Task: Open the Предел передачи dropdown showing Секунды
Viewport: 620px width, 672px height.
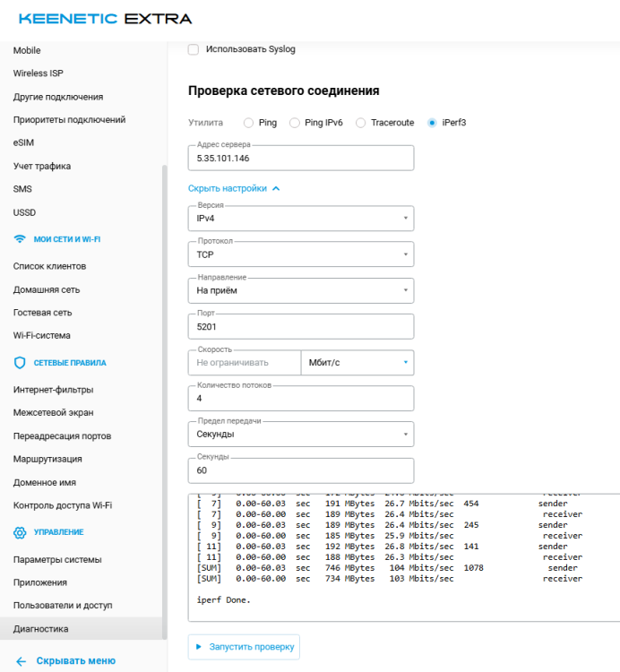Action: [x=301, y=435]
